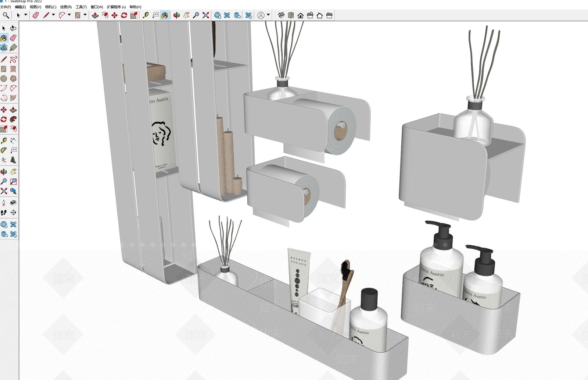
Task: Select the Look Around eye tool
Action: click(13, 203)
